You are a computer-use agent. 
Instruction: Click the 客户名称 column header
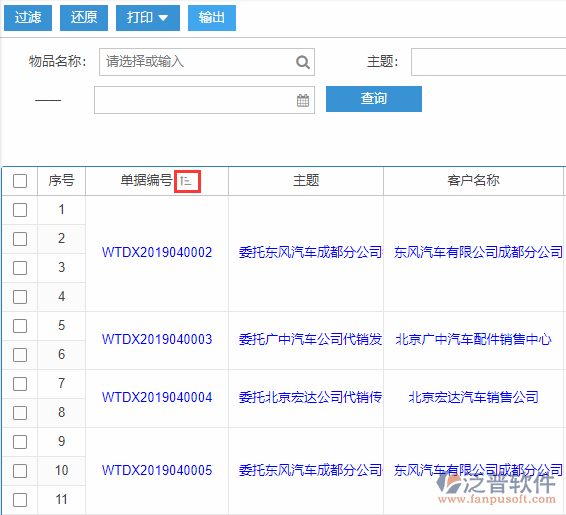473,180
